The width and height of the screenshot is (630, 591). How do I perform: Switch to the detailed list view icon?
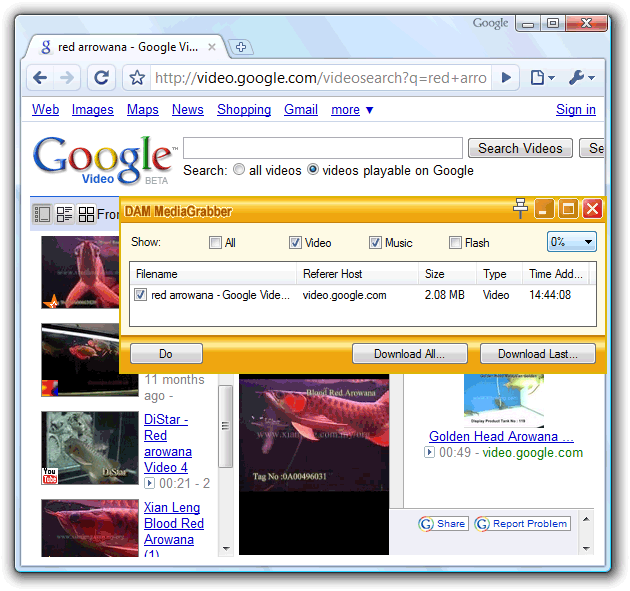point(64,214)
